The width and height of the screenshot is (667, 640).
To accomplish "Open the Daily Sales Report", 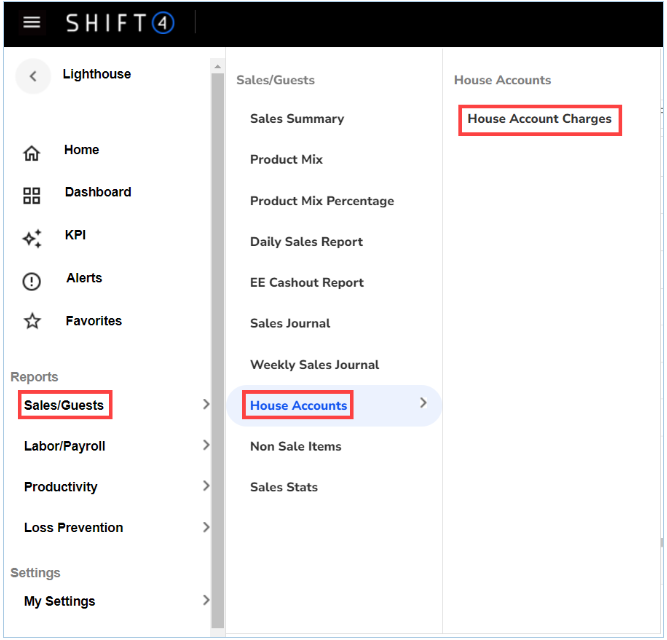I will tap(306, 242).
